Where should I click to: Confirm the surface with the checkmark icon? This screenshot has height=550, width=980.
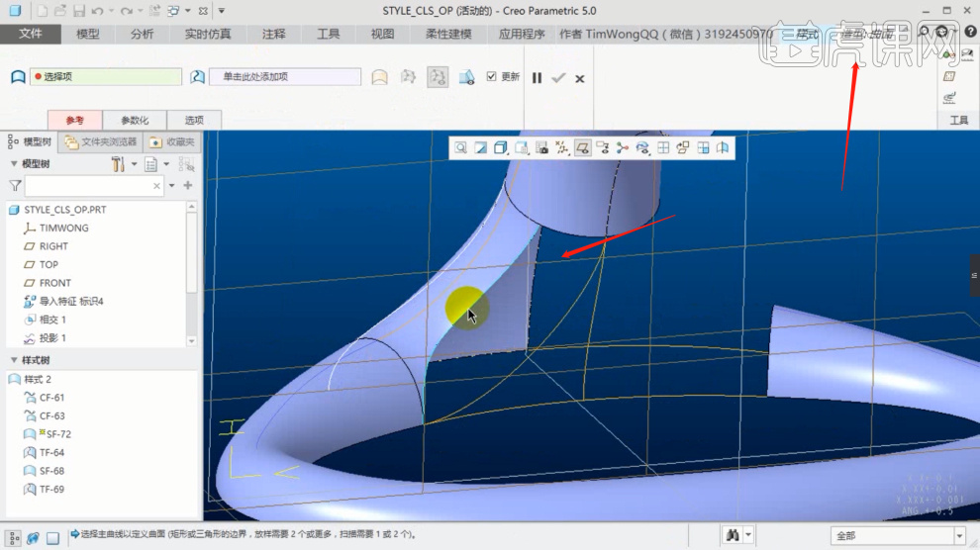coord(558,78)
